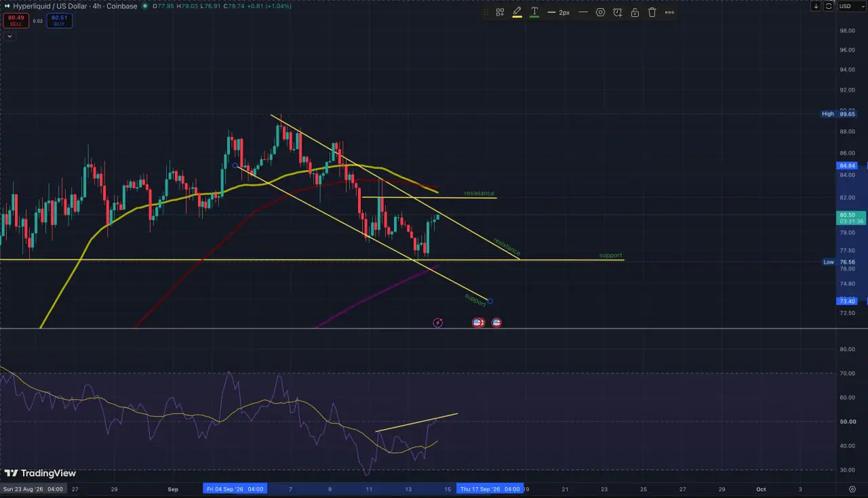Click the 76.56 Low price label
Image resolution: width=868 pixels, height=498 pixels.
click(x=847, y=262)
